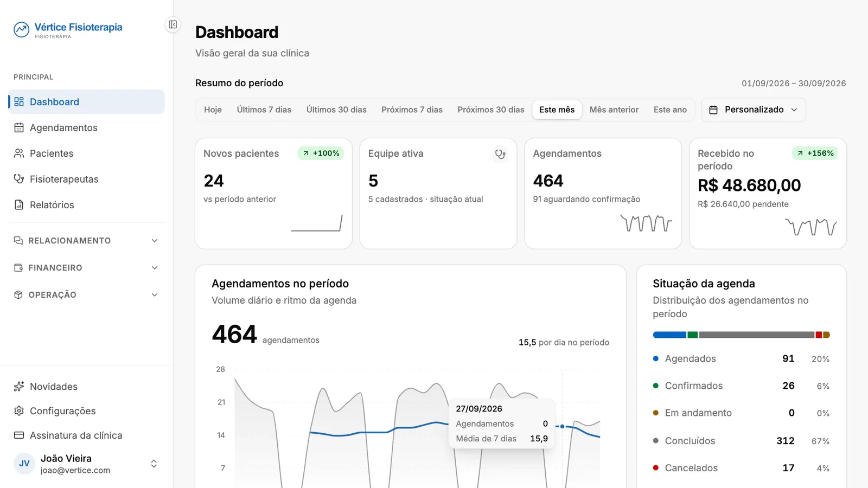Go to Relatórios in the sidebar
The height and width of the screenshot is (488, 868).
click(87, 205)
